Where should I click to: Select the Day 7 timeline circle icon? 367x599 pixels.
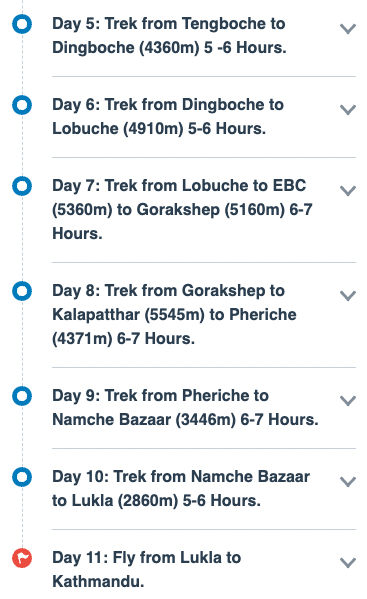(22, 186)
